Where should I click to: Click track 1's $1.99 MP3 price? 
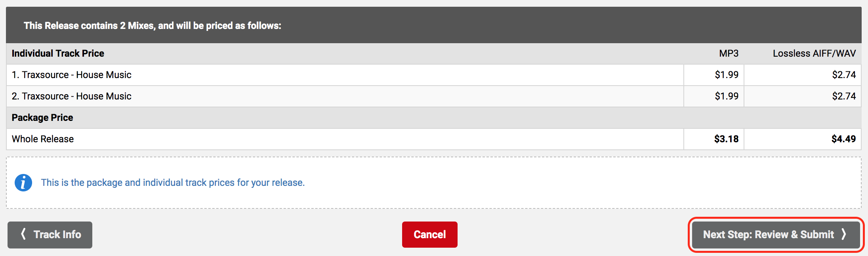(x=727, y=75)
